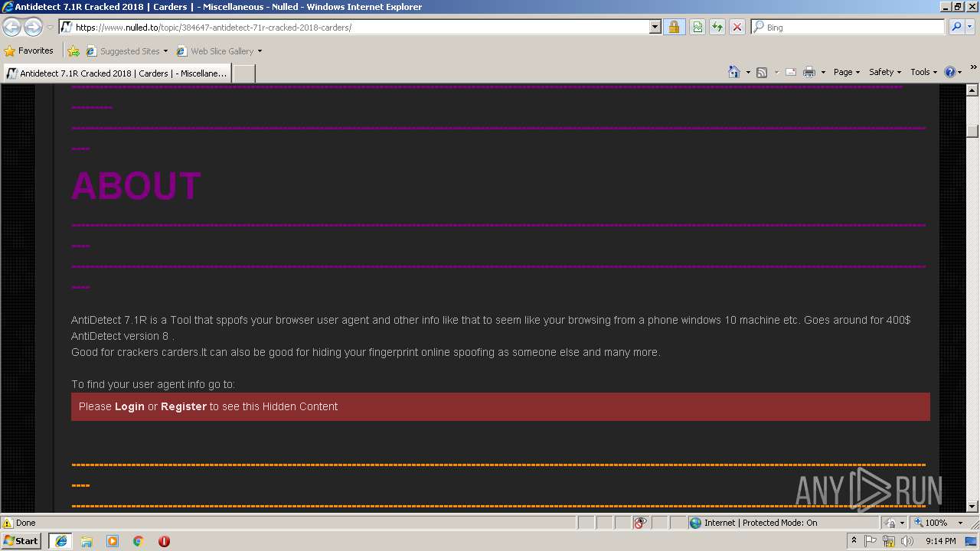Stop loading with the red X icon

737,28
